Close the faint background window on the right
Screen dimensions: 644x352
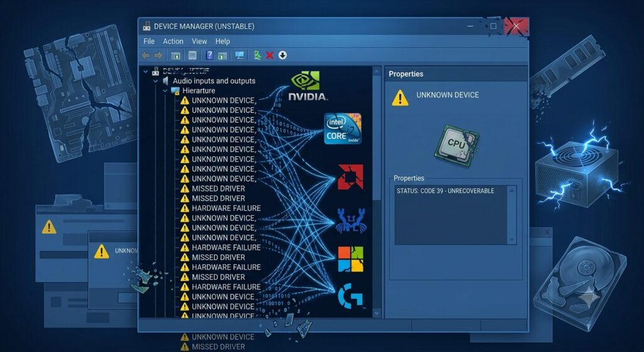tap(547, 233)
